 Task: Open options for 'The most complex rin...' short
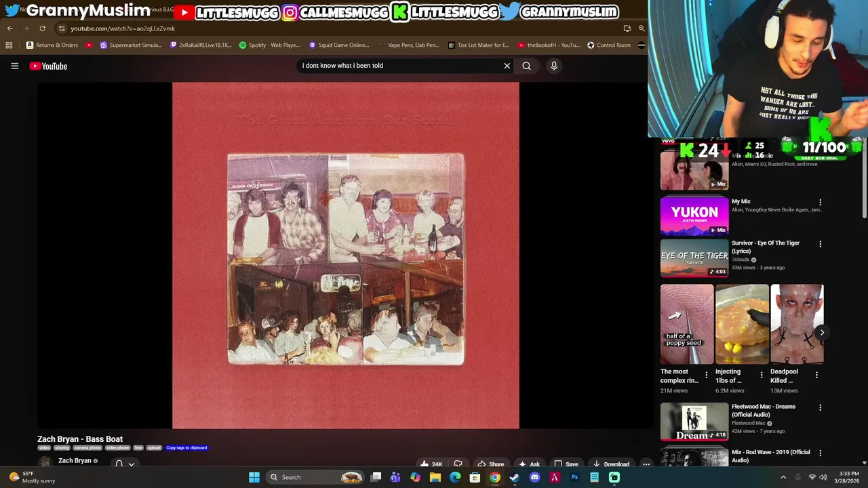706,375
